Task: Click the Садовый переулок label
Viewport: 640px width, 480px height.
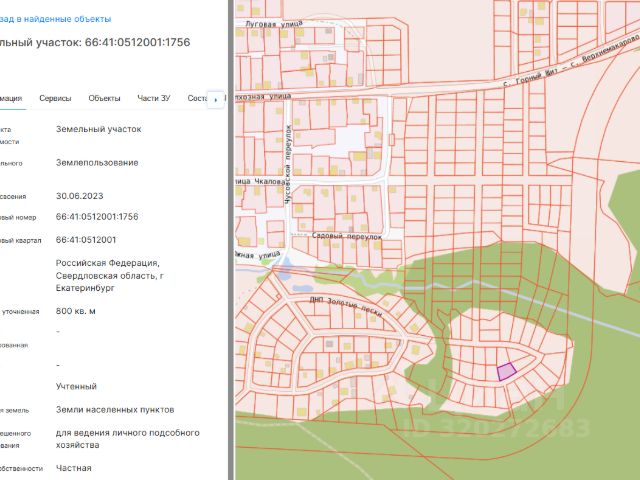Action: 347,236
